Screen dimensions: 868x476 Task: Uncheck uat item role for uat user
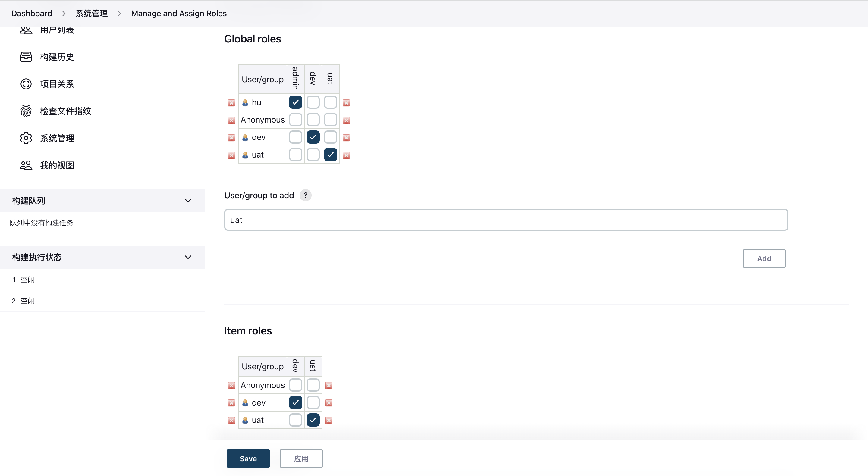(x=313, y=420)
